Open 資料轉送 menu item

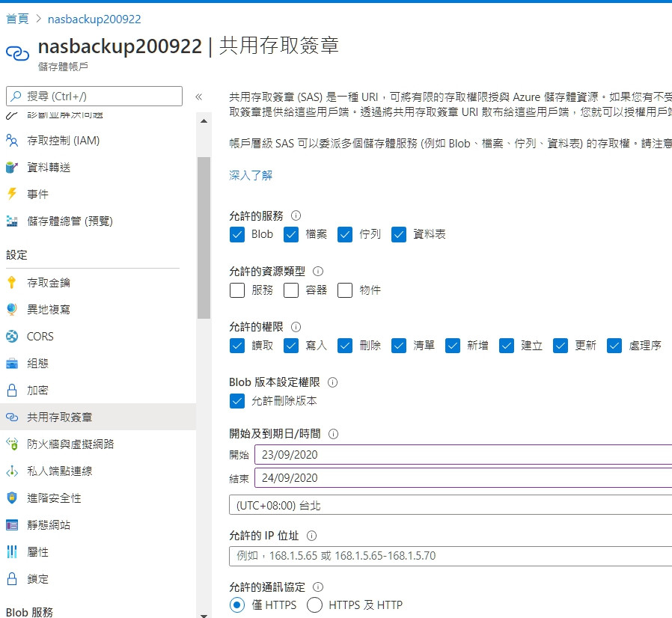(x=98, y=168)
